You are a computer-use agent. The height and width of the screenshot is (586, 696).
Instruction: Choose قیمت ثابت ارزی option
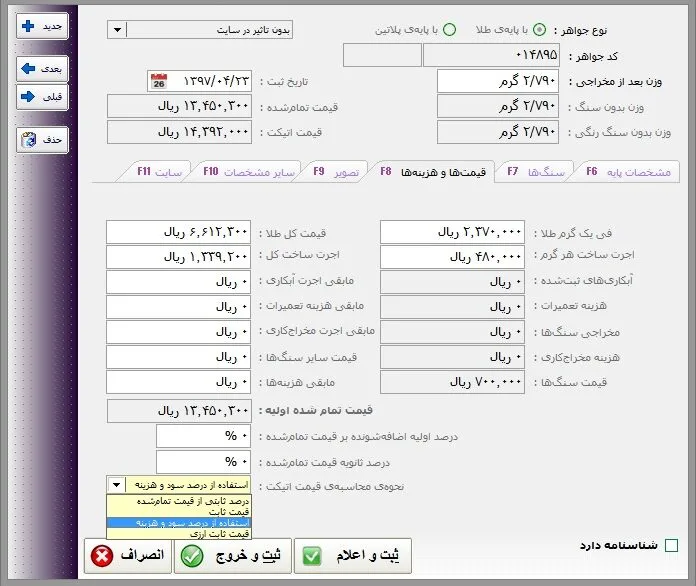(179, 534)
